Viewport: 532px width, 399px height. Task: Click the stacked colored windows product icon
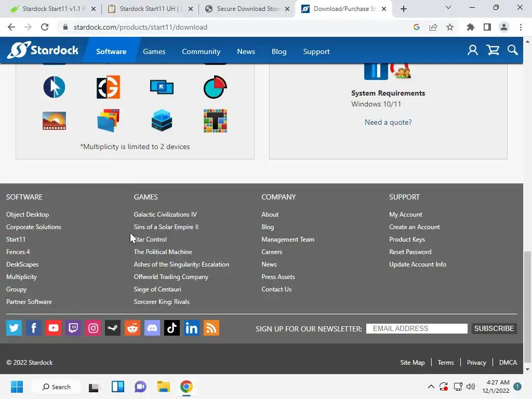point(108,121)
